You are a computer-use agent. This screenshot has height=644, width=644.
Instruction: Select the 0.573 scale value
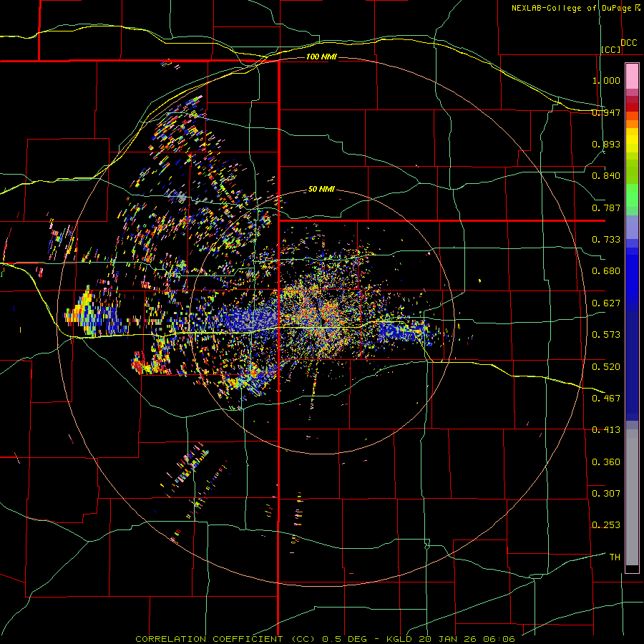[606, 335]
